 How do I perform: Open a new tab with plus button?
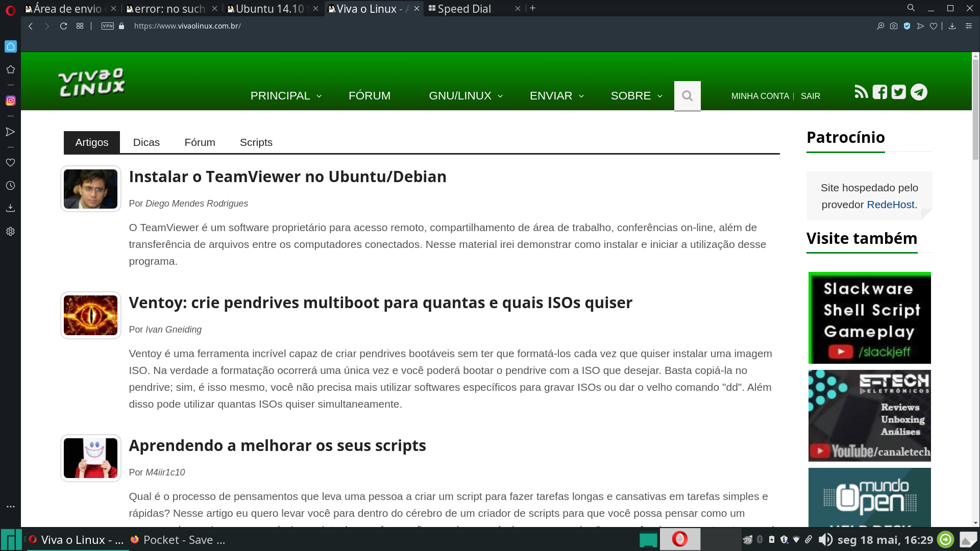[532, 8]
